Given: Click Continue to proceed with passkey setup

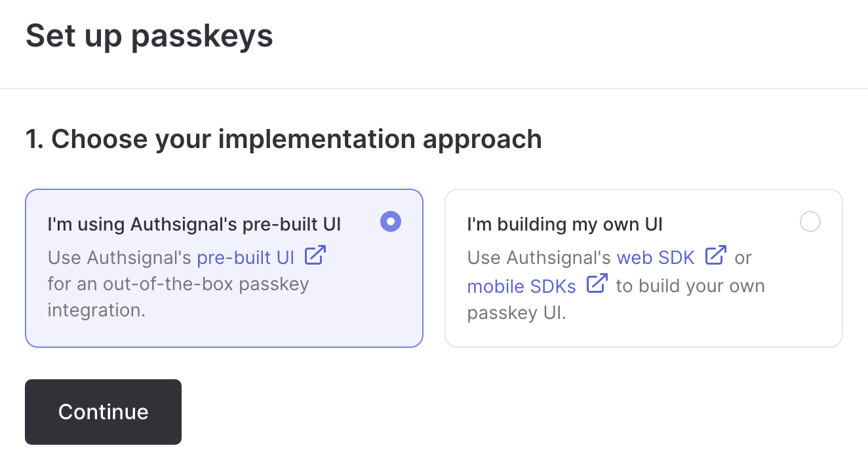Looking at the screenshot, I should click(103, 411).
